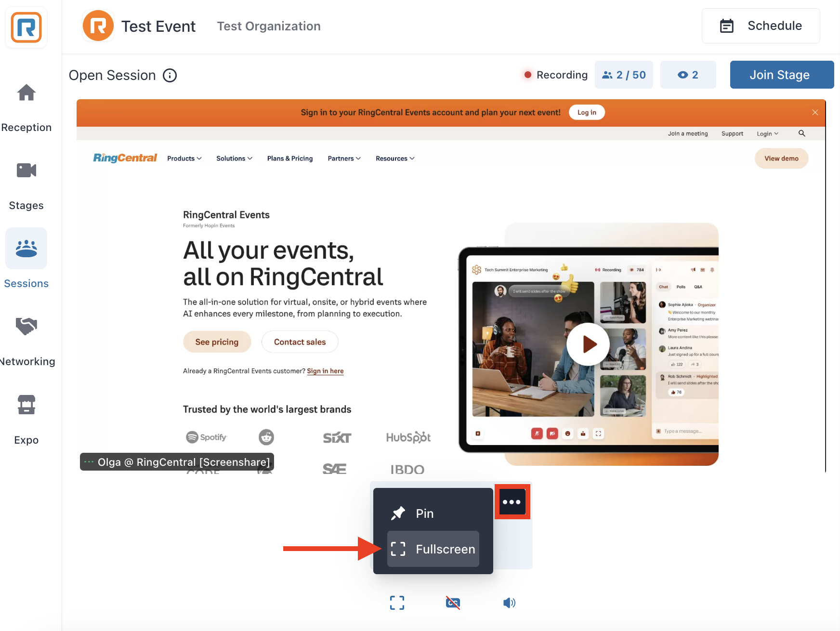Click Join a meeting link
840x631 pixels.
tap(688, 134)
